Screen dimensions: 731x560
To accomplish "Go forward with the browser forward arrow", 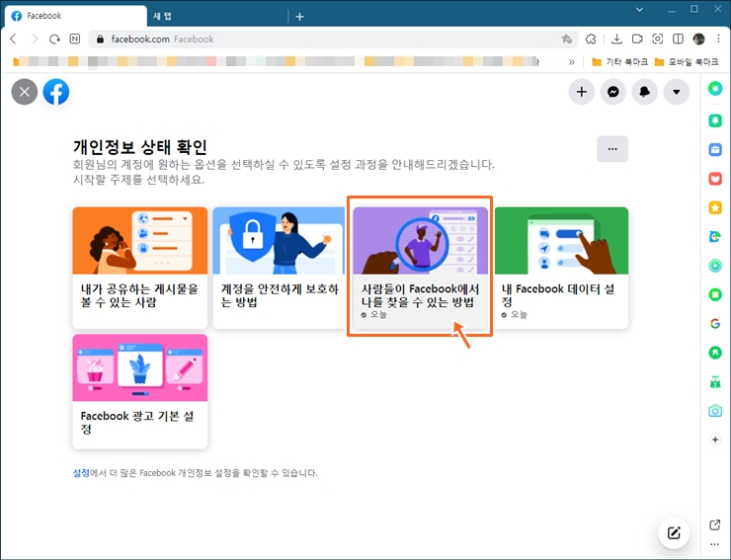I will pyautogui.click(x=35, y=40).
